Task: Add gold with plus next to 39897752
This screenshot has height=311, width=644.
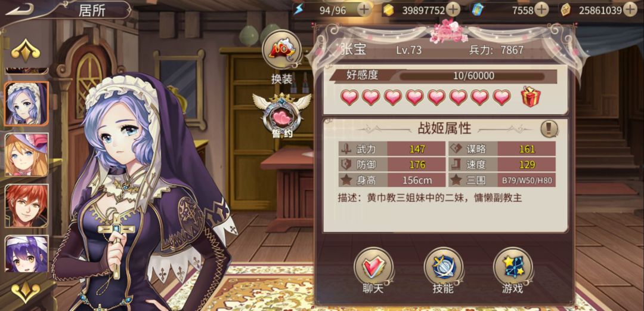Action: [453, 10]
